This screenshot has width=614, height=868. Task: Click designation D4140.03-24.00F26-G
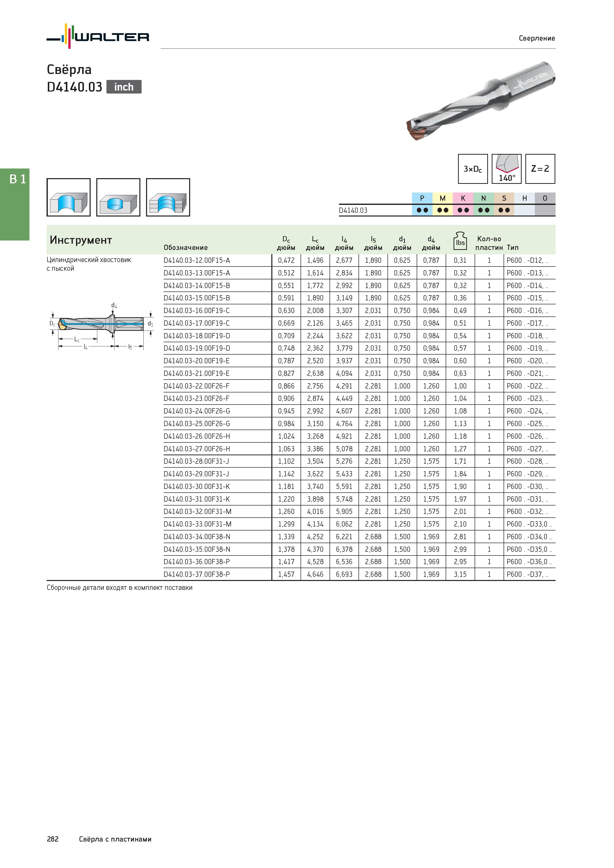[197, 411]
